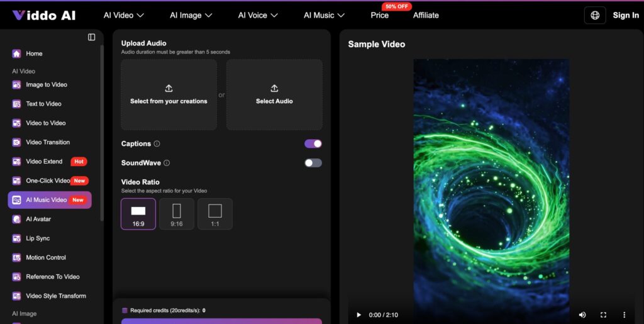Click upload icon in Select from your creations
The image size is (644, 324).
[x=169, y=88]
